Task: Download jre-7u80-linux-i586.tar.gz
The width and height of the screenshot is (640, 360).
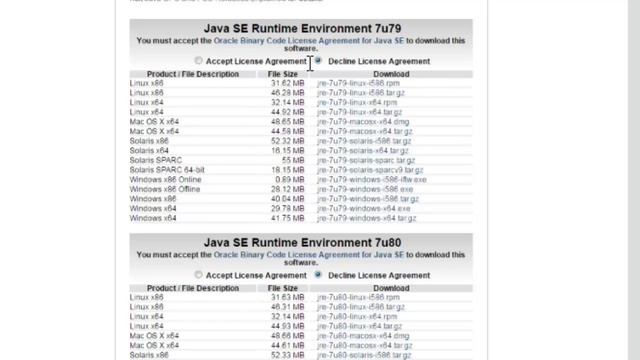Action: [361, 307]
